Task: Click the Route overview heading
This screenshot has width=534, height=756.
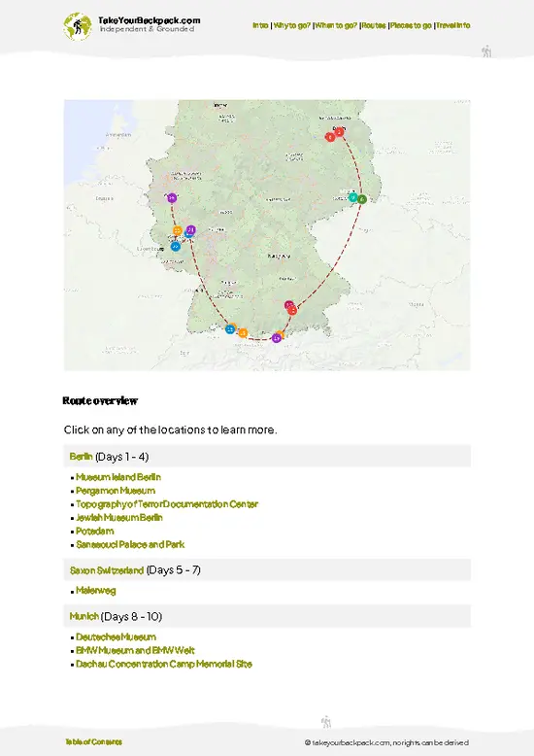Action: [100, 400]
